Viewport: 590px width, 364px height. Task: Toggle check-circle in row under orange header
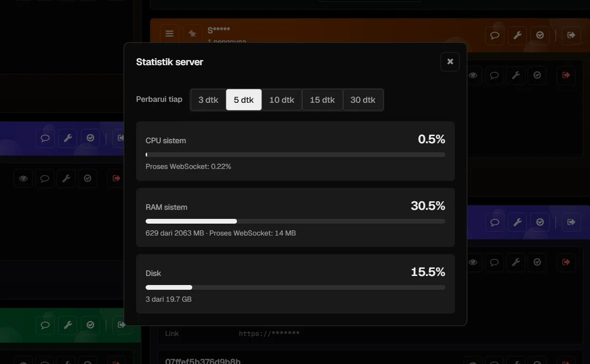[x=537, y=75]
